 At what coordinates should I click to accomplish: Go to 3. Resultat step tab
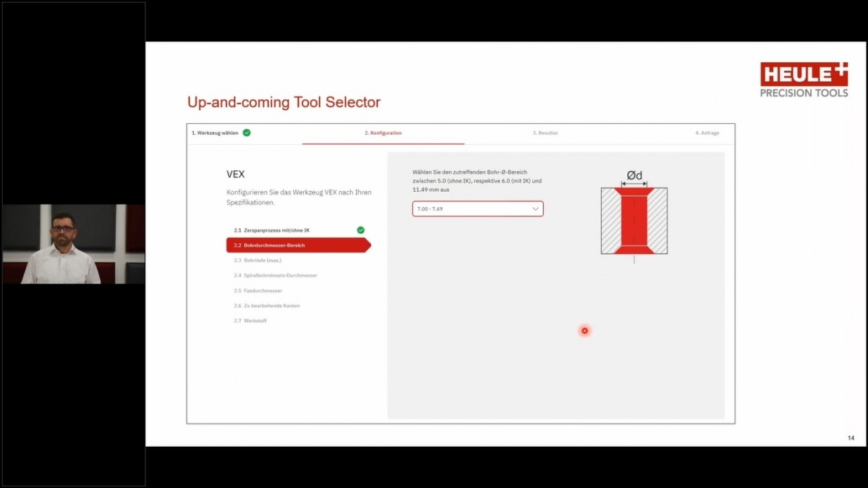(x=545, y=133)
